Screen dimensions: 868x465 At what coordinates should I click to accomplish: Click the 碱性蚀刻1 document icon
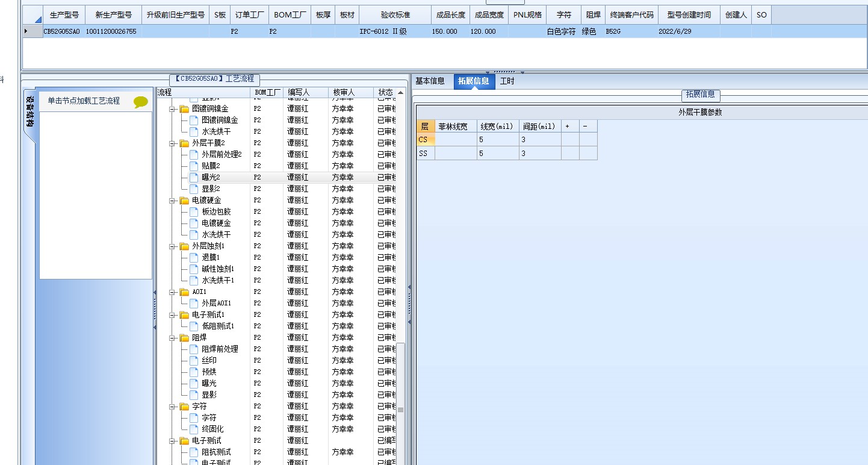[194, 269]
